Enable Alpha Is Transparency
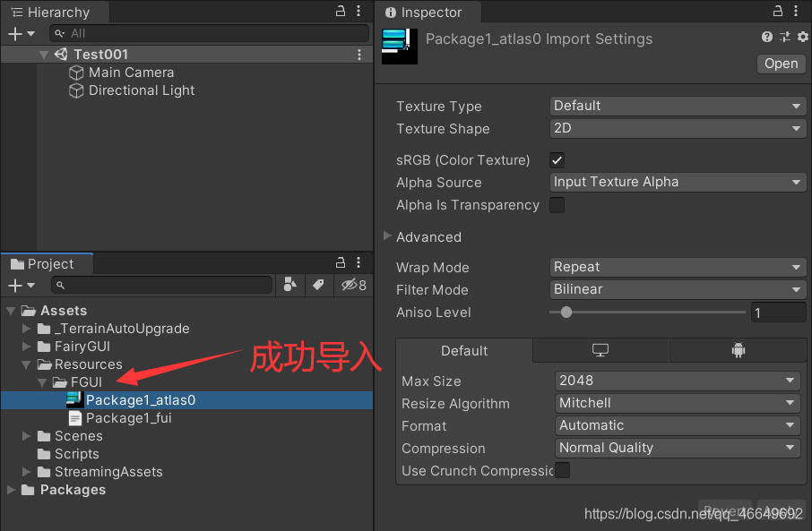Screen dimensions: 812x531 [x=557, y=205]
